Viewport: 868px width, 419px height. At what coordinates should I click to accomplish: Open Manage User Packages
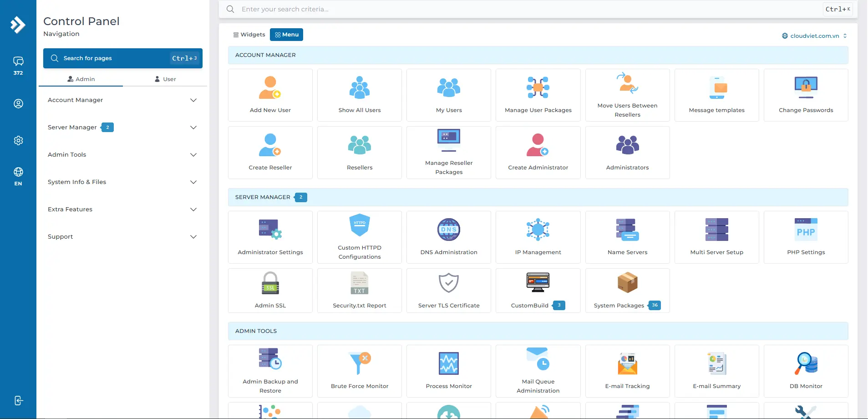tap(538, 95)
